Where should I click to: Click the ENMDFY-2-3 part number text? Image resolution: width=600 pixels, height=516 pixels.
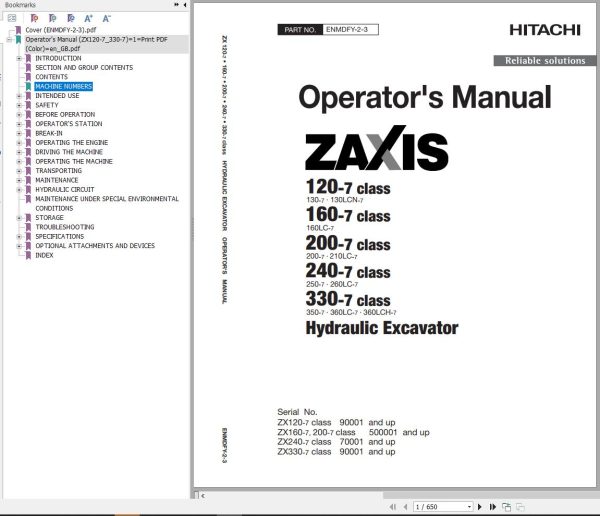pyautogui.click(x=347, y=29)
